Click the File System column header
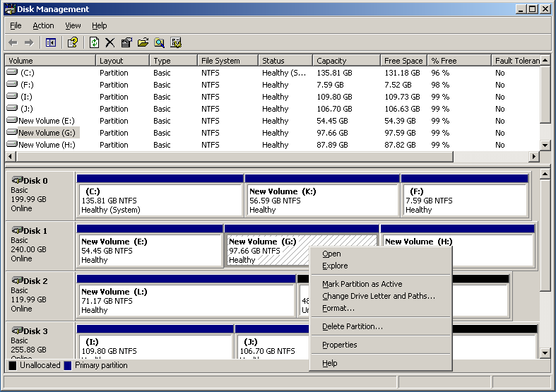The width and height of the screenshot is (556, 392). click(x=227, y=61)
